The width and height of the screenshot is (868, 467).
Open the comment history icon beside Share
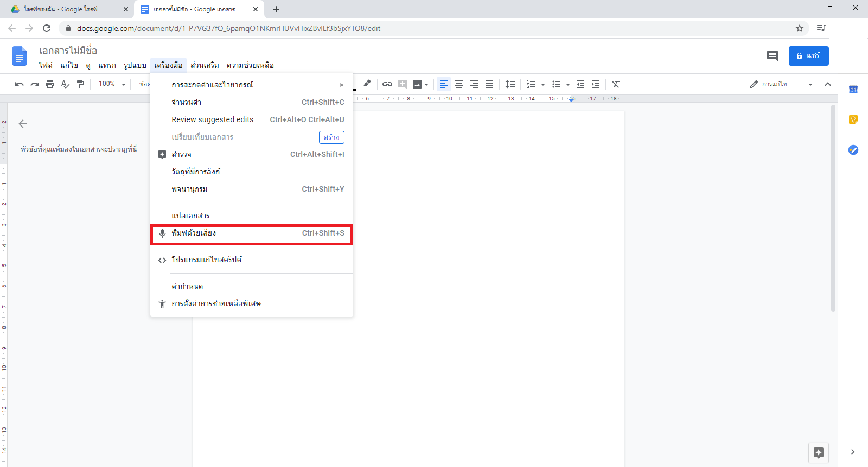point(773,55)
